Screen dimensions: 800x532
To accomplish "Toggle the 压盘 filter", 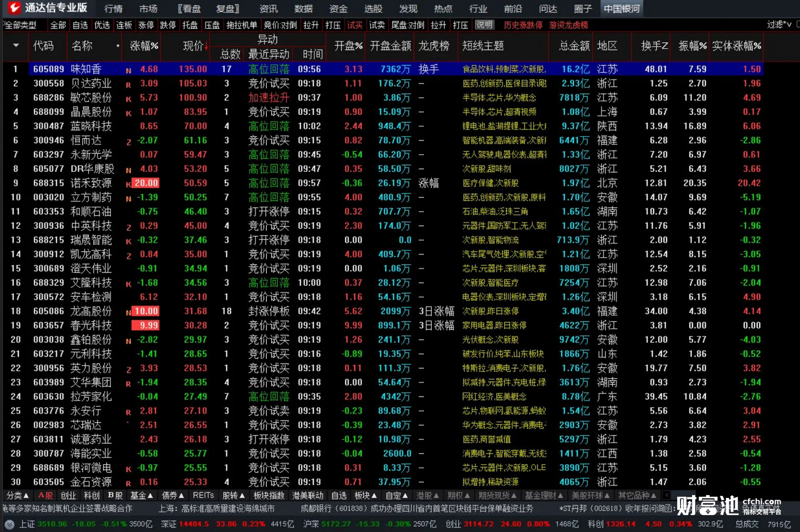I will (212, 25).
